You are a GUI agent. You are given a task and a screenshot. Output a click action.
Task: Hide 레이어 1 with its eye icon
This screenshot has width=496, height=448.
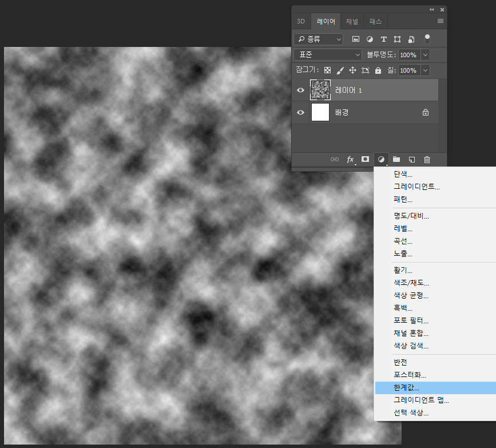(x=300, y=90)
